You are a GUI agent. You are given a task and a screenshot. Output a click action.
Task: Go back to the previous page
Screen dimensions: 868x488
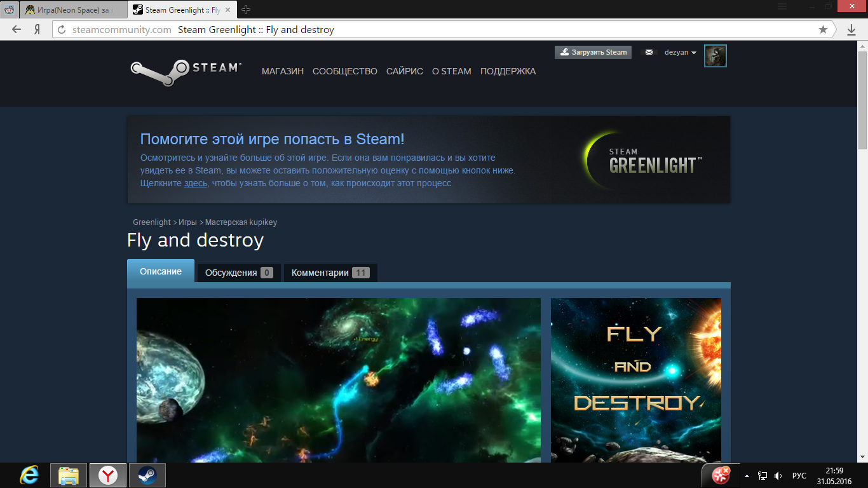point(17,29)
